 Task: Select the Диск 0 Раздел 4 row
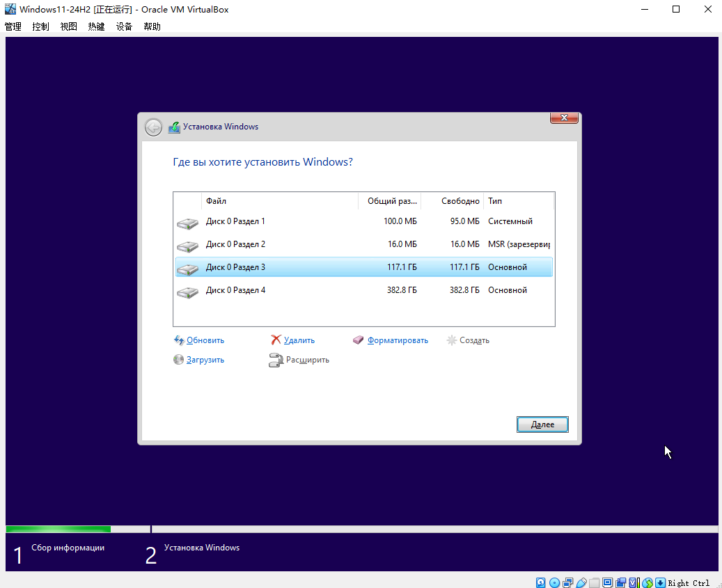[x=363, y=290]
